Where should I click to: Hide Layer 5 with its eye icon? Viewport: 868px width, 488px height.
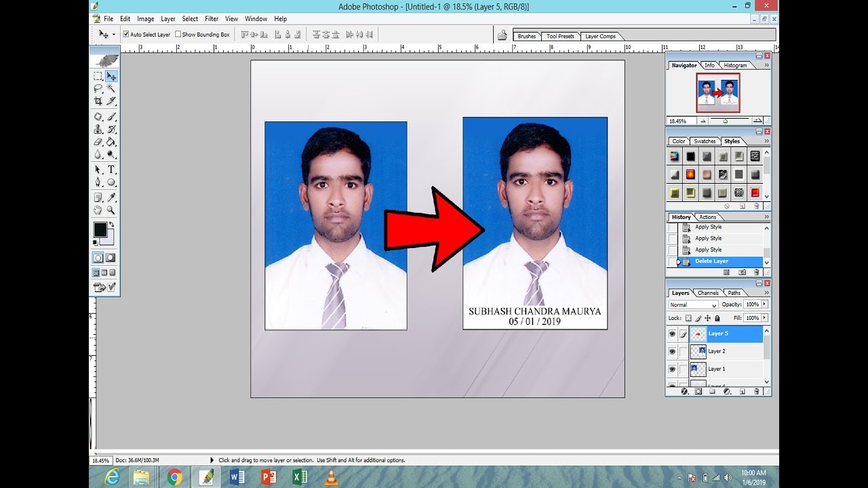pos(672,333)
